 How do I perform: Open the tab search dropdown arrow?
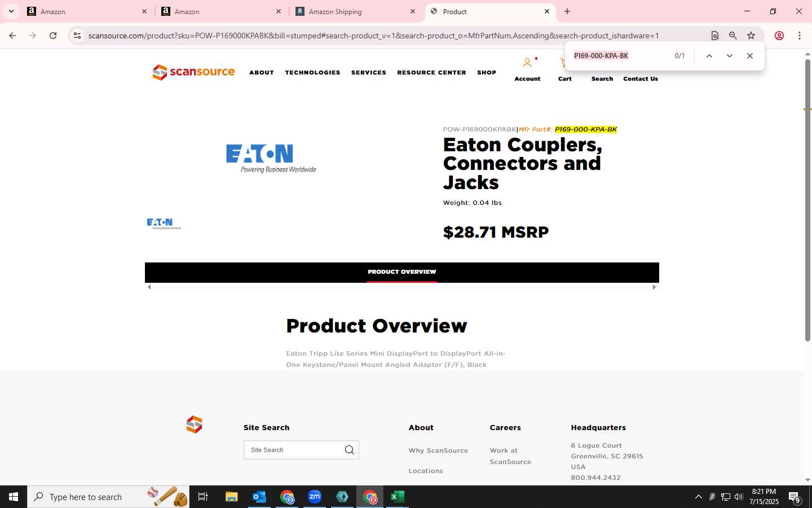tap(11, 11)
